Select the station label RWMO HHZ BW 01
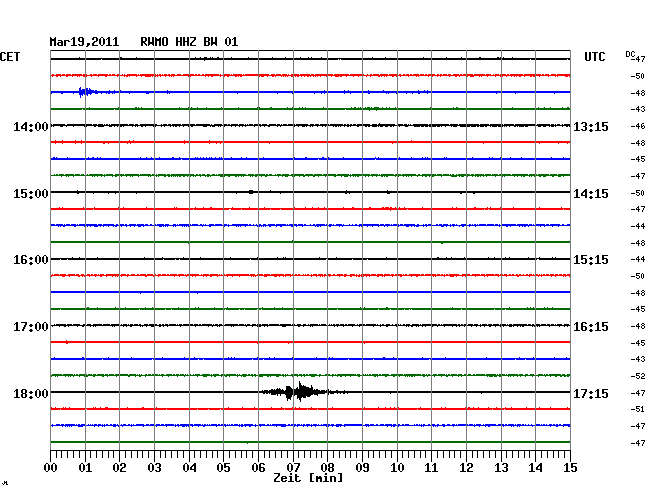 pos(189,42)
